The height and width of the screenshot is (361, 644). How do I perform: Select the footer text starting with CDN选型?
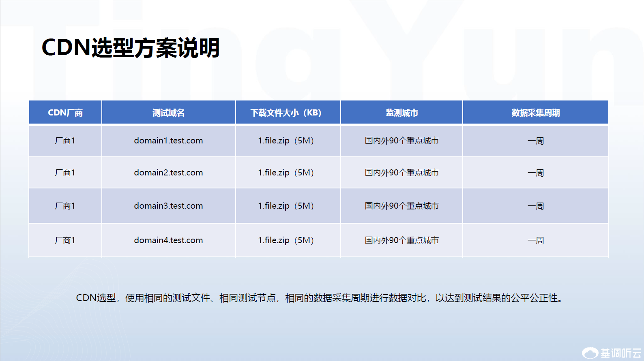(x=320, y=298)
